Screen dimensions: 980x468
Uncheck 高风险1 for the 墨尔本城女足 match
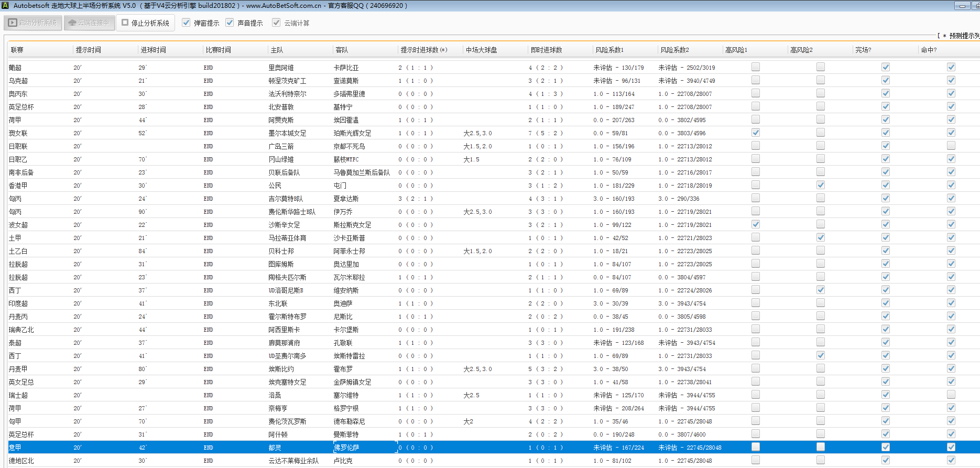coord(756,133)
